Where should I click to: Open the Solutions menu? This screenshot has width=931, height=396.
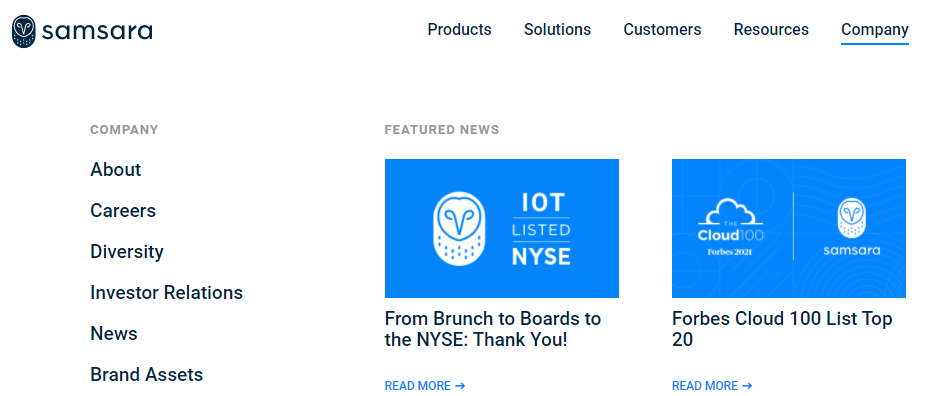(x=557, y=29)
